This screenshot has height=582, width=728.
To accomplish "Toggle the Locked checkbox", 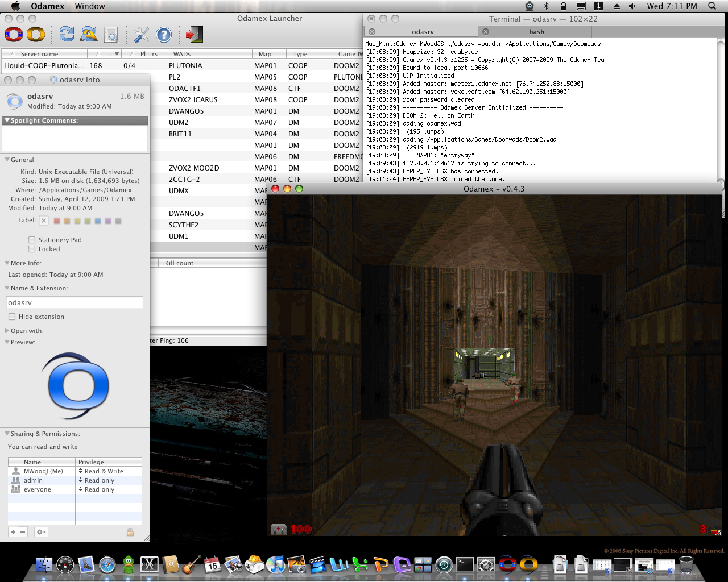I will [x=32, y=249].
